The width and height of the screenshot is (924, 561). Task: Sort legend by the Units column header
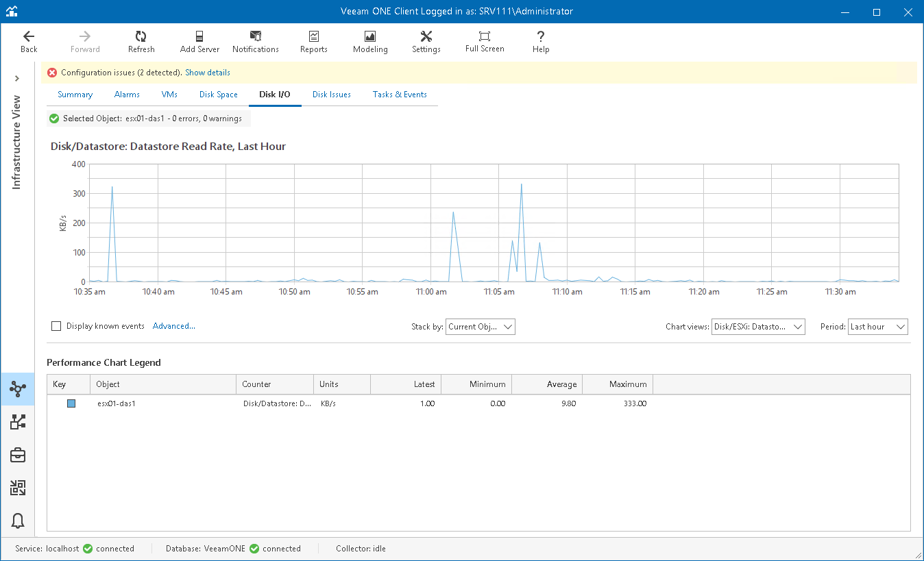click(x=341, y=384)
